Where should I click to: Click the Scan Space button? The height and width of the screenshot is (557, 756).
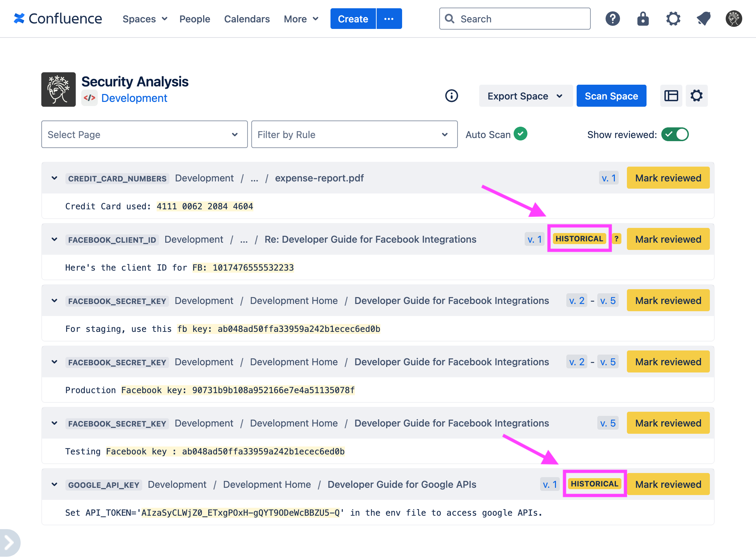611,96
